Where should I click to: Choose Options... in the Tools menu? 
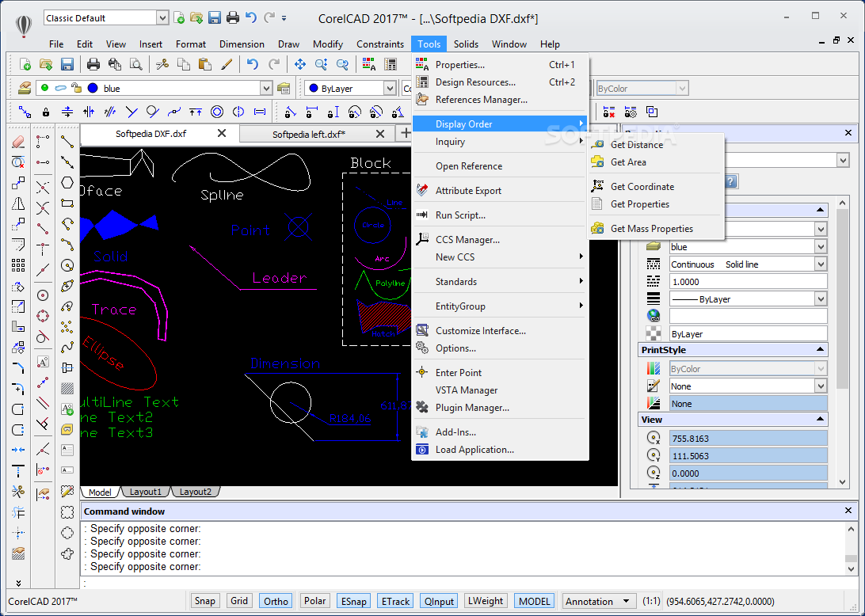(501, 348)
